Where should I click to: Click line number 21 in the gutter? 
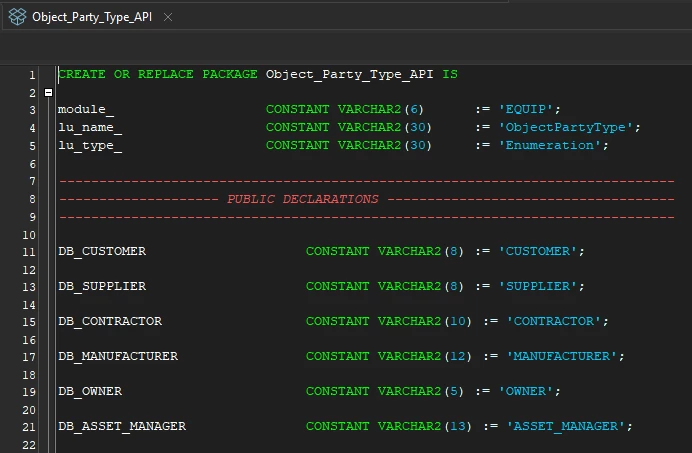point(29,427)
